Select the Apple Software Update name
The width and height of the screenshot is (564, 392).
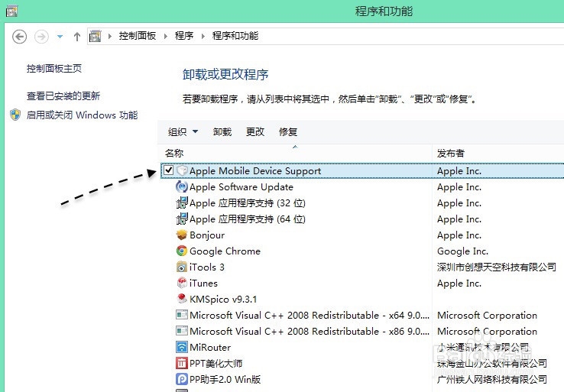click(241, 187)
